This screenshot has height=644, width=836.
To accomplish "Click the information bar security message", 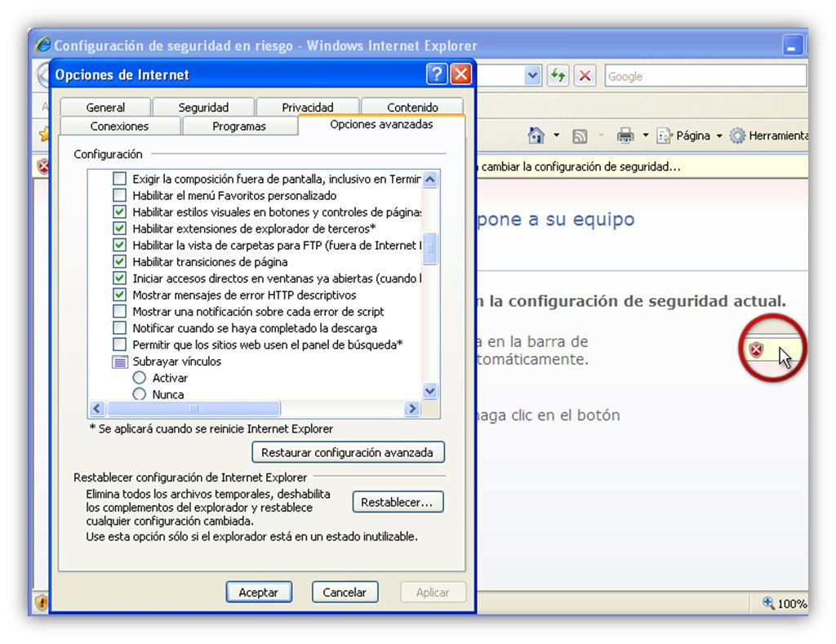I will (580, 167).
